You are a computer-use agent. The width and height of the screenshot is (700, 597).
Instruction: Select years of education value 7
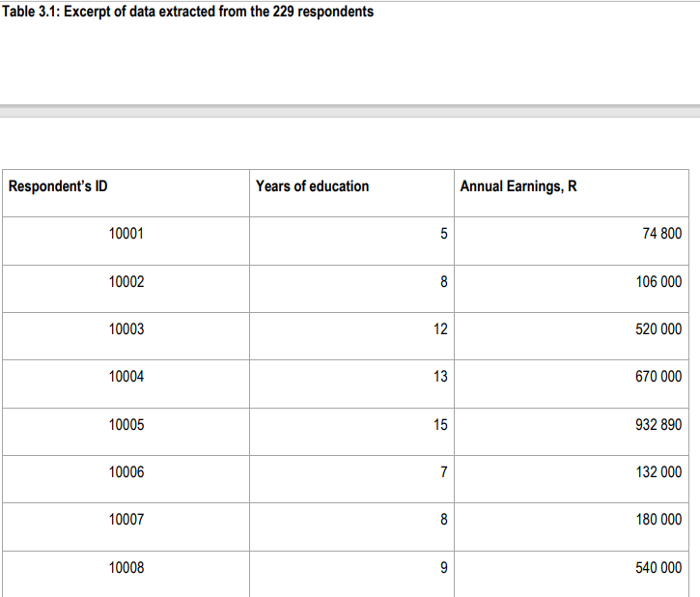pyautogui.click(x=444, y=472)
